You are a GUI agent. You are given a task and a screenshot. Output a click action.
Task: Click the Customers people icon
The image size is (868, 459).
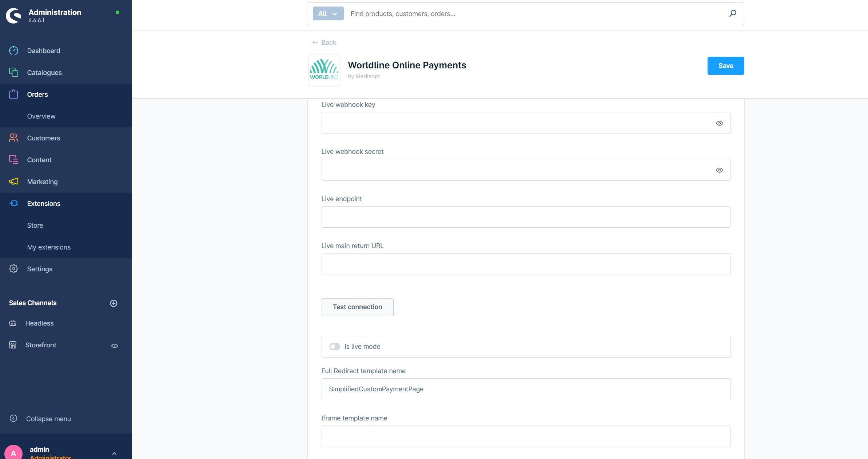13,138
